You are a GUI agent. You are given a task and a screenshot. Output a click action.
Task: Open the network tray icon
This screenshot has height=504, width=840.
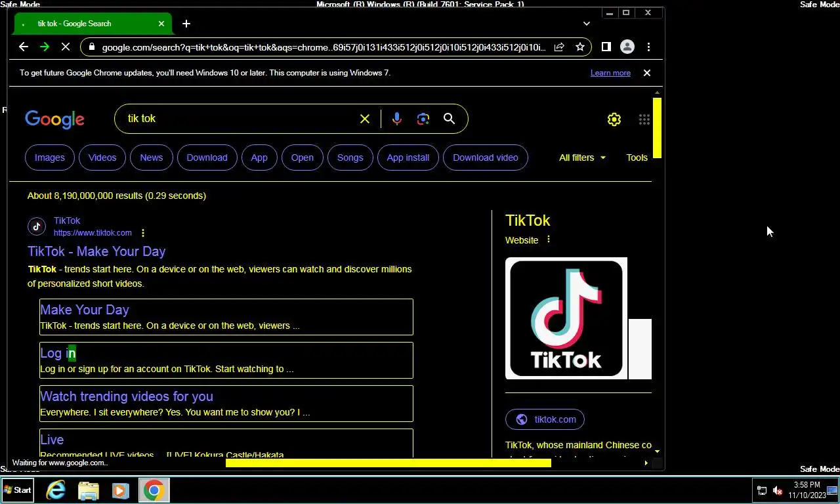(762, 490)
